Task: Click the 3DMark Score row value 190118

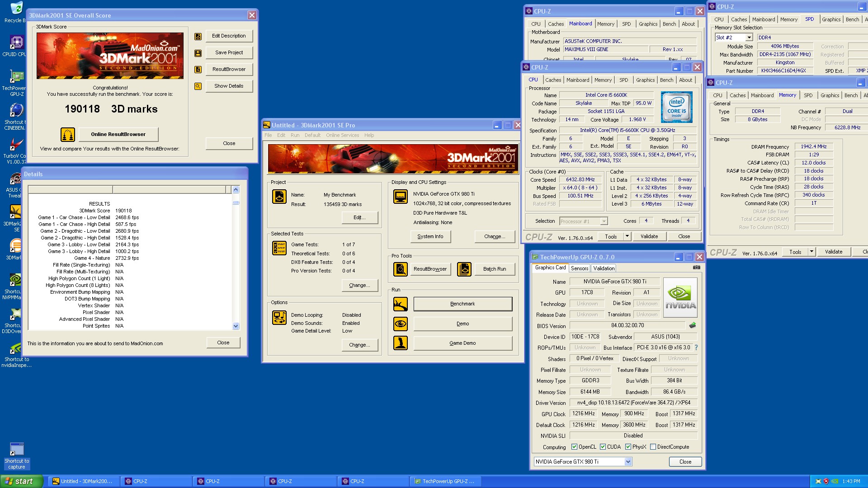Action: [123, 211]
